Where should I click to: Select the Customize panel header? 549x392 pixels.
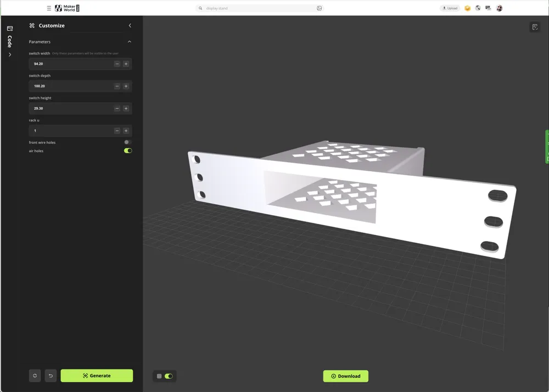coord(52,25)
